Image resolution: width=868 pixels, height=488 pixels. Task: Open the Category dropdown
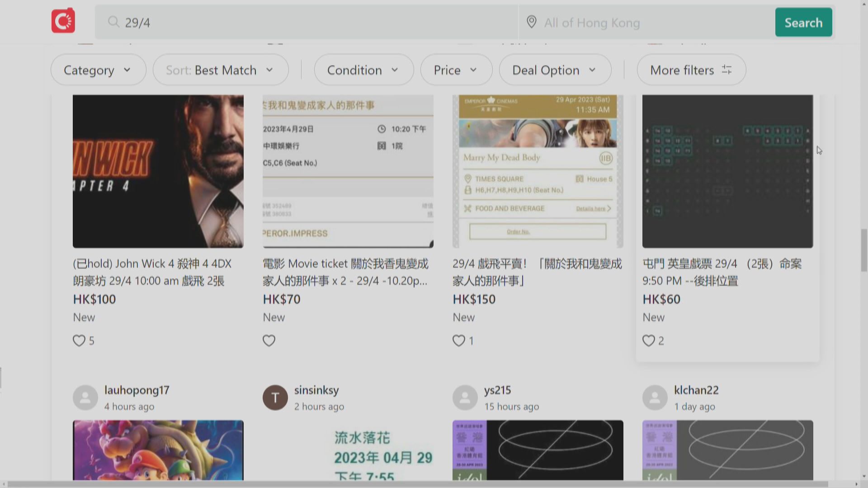[x=98, y=70]
